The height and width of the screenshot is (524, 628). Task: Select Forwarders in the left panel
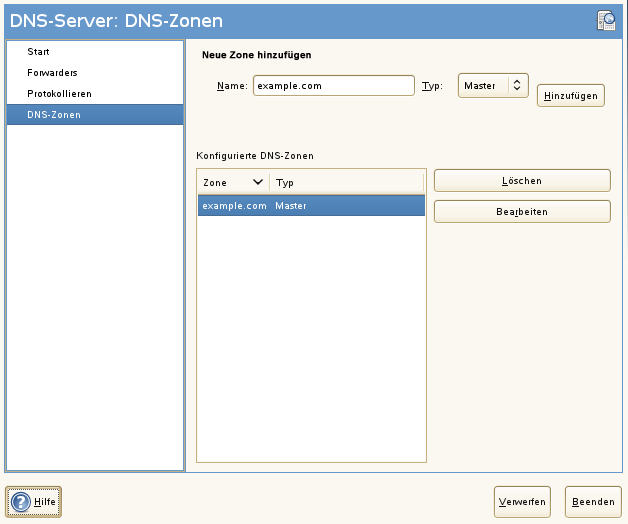[x=52, y=72]
